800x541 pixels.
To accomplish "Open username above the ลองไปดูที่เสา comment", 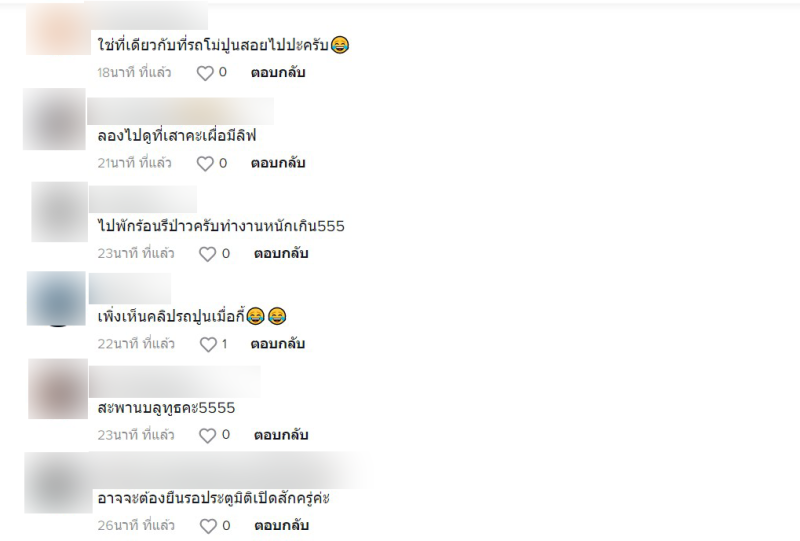I will (181, 111).
